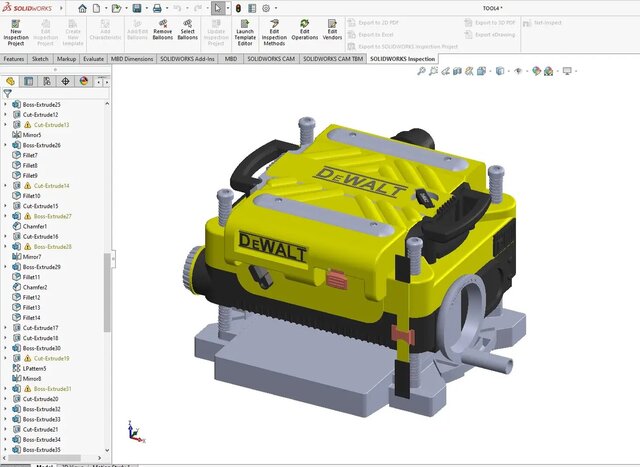Switch to the MBD Dimensions tab
Viewport: 640px width, 467px height.
tap(132, 59)
